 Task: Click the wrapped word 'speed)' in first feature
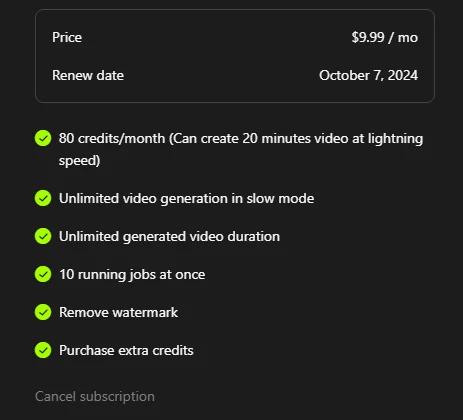click(x=79, y=160)
